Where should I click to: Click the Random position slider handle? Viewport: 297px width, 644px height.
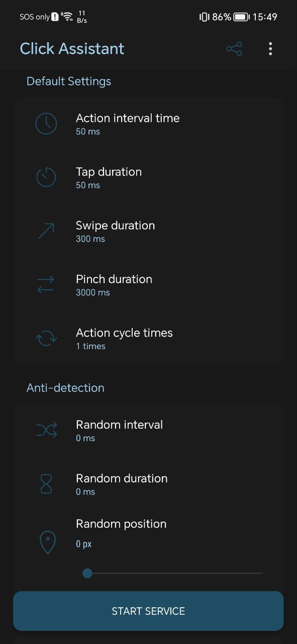(x=87, y=573)
